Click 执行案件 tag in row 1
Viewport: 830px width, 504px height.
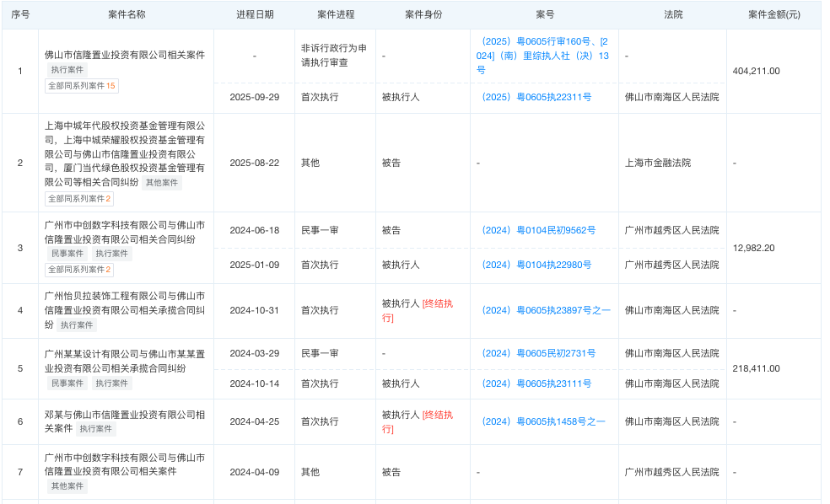click(x=67, y=70)
